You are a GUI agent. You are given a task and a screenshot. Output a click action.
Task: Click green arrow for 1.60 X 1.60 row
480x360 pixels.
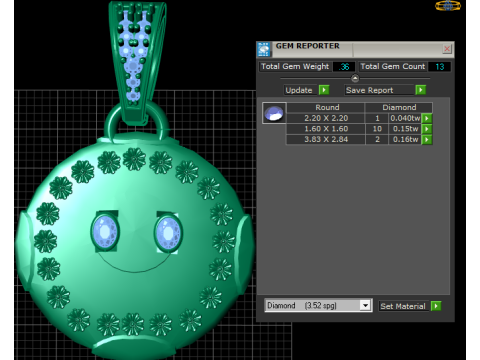pyautogui.click(x=427, y=129)
